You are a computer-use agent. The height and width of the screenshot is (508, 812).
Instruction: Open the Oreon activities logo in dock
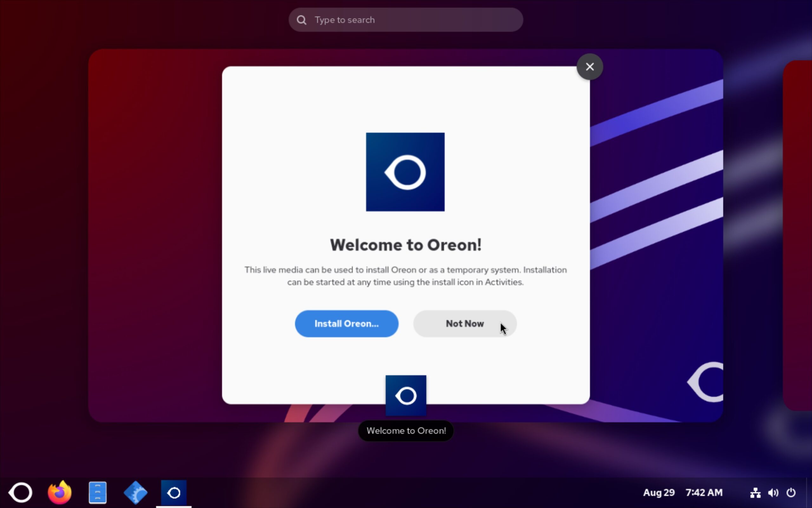pos(21,492)
